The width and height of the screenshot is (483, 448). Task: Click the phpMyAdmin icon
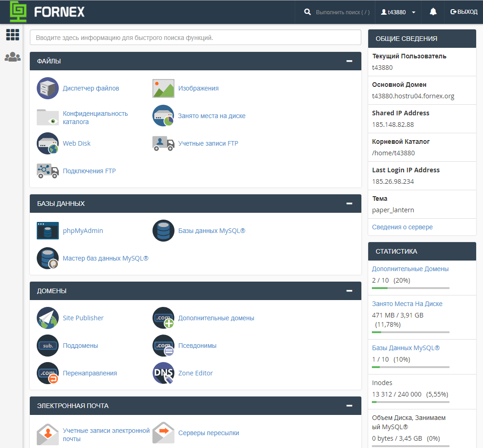[48, 231]
